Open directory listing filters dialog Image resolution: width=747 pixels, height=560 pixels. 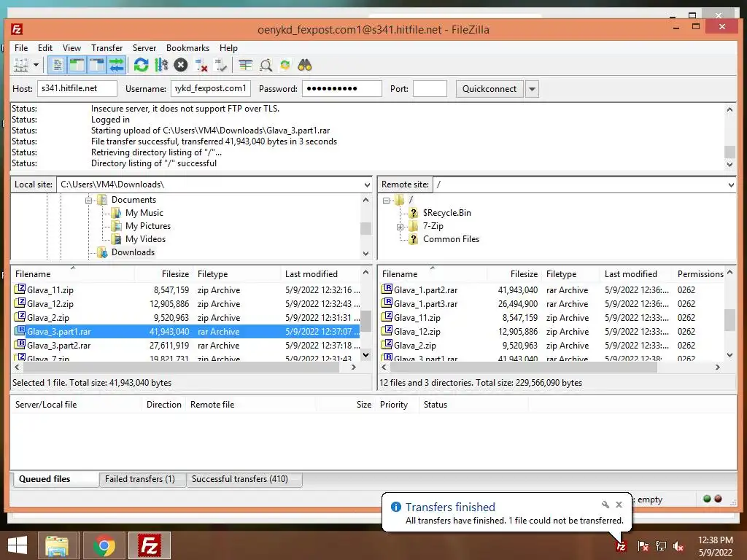[x=245, y=65]
